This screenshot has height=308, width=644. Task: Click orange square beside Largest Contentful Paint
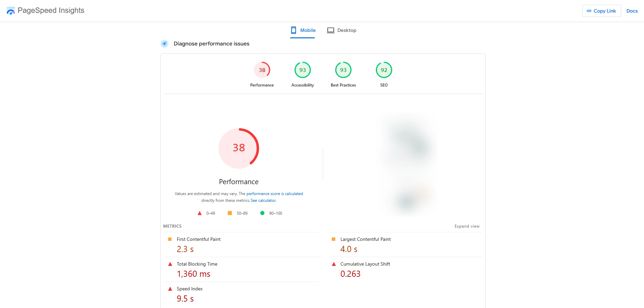pos(334,239)
